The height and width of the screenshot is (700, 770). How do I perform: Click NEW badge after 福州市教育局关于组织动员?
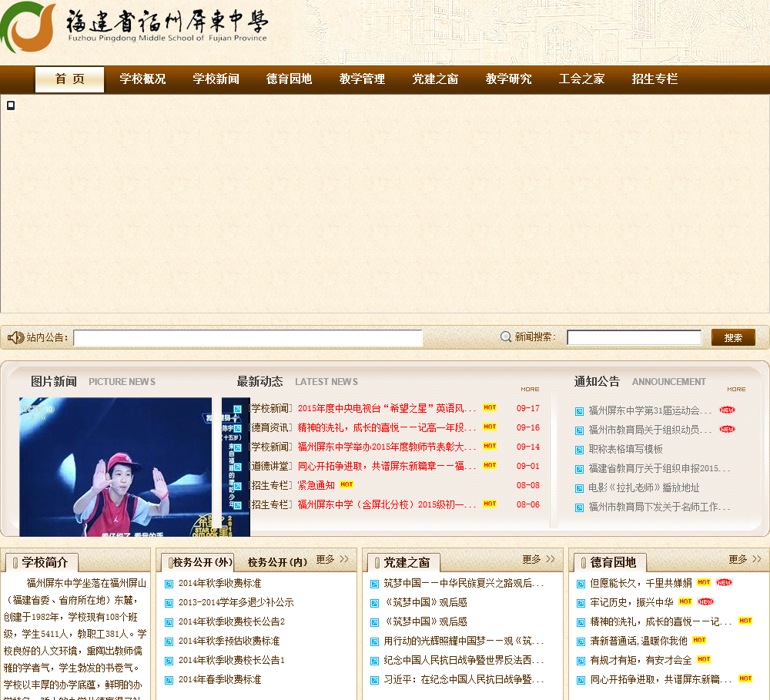click(728, 429)
